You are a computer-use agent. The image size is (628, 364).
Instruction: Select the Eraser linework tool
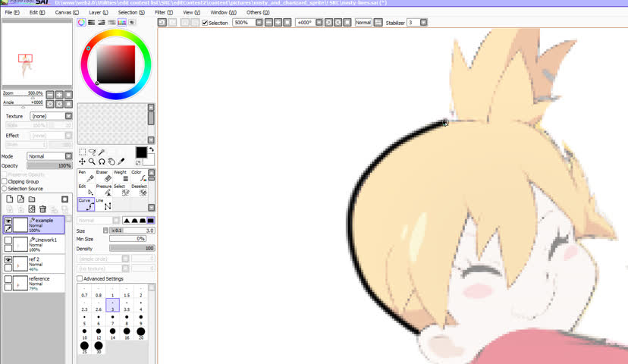(x=107, y=178)
